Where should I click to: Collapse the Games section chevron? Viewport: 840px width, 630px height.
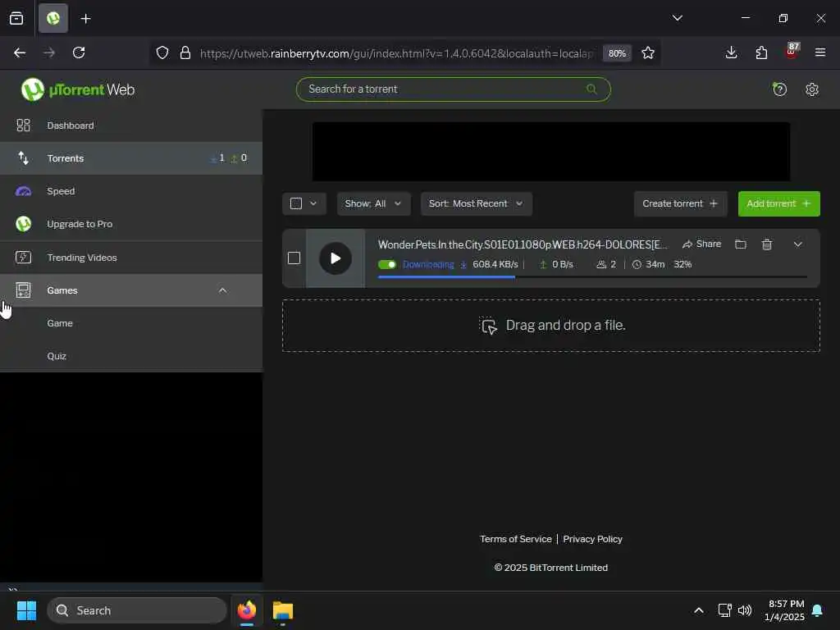(223, 290)
